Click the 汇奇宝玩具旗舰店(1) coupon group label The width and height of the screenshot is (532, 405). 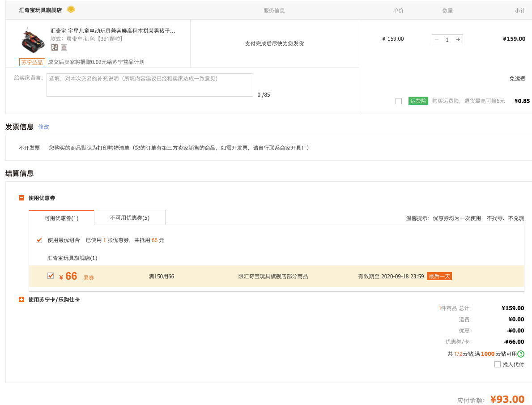pos(72,258)
